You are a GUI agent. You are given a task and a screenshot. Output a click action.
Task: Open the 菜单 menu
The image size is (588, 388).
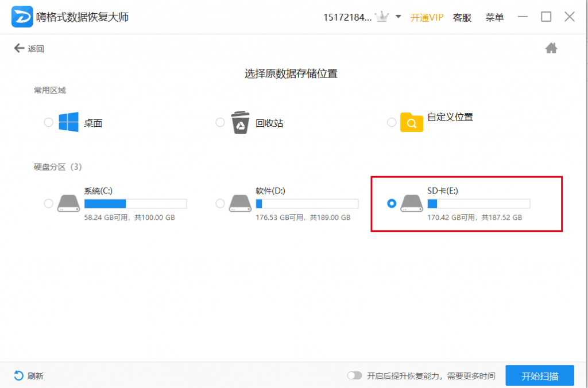click(x=494, y=17)
